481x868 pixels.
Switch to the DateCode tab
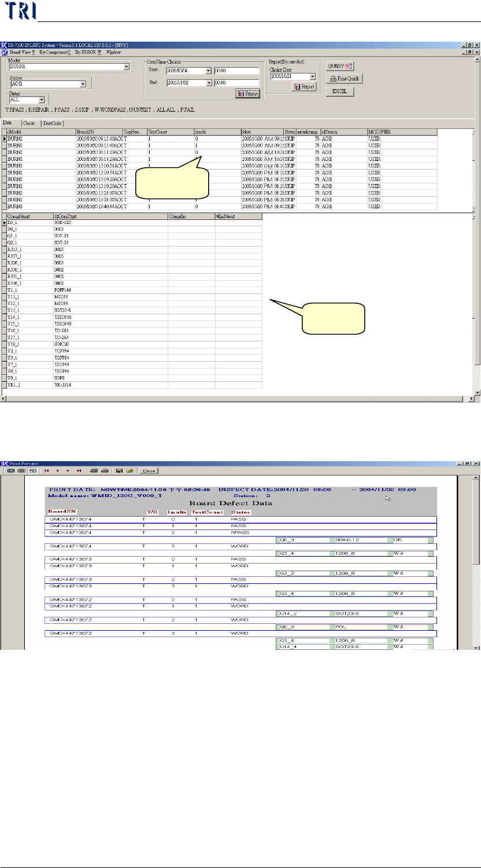52,123
